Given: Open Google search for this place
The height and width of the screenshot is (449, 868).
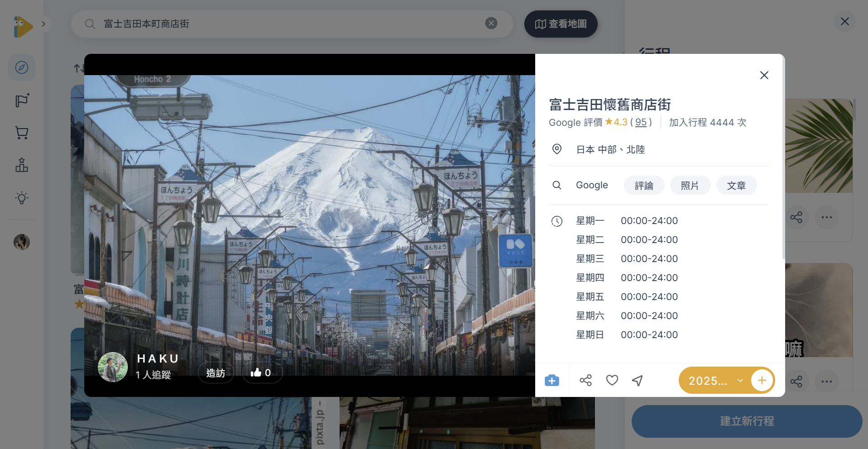Looking at the screenshot, I should 591,185.
